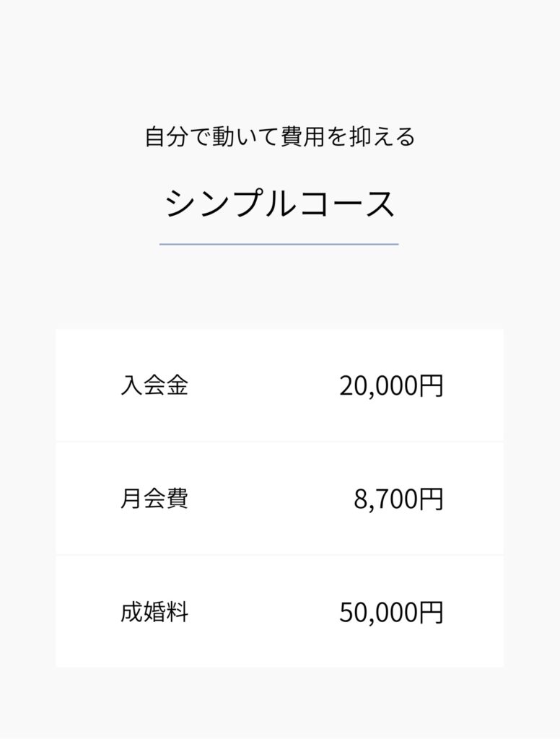Click the "50,000" marriage fee amount

pos(378,613)
